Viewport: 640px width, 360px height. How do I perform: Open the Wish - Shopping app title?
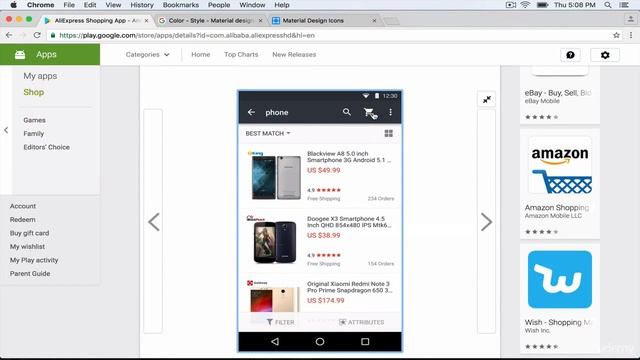[558, 322]
